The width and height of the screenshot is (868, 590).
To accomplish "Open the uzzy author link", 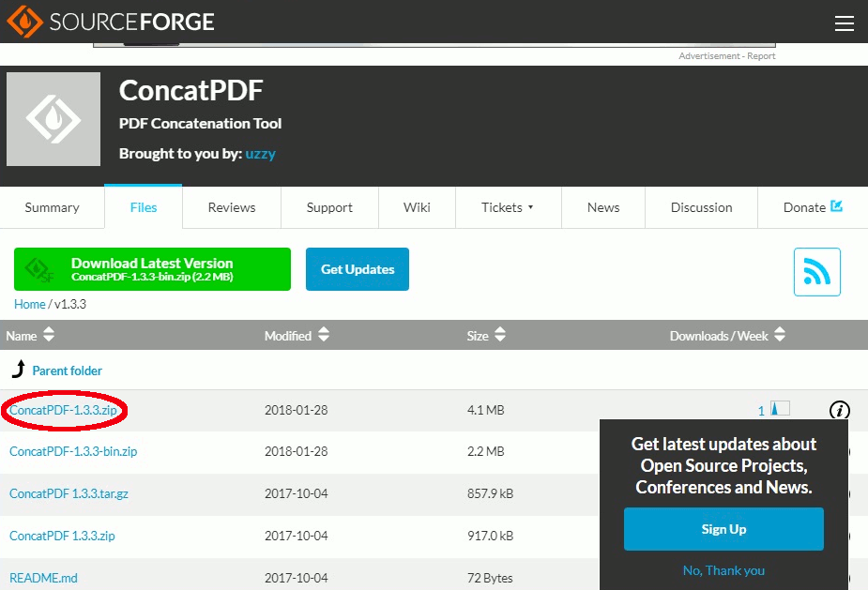I will point(260,153).
